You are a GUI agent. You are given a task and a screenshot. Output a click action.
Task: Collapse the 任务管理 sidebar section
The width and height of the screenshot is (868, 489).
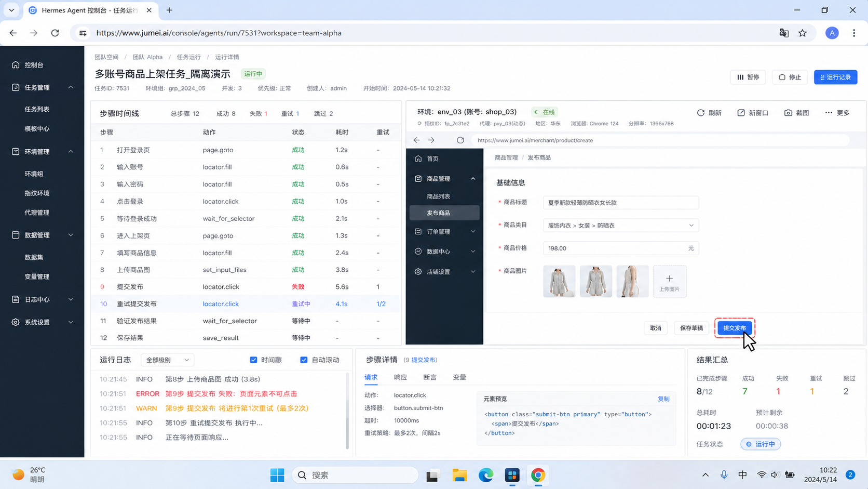[x=71, y=87]
